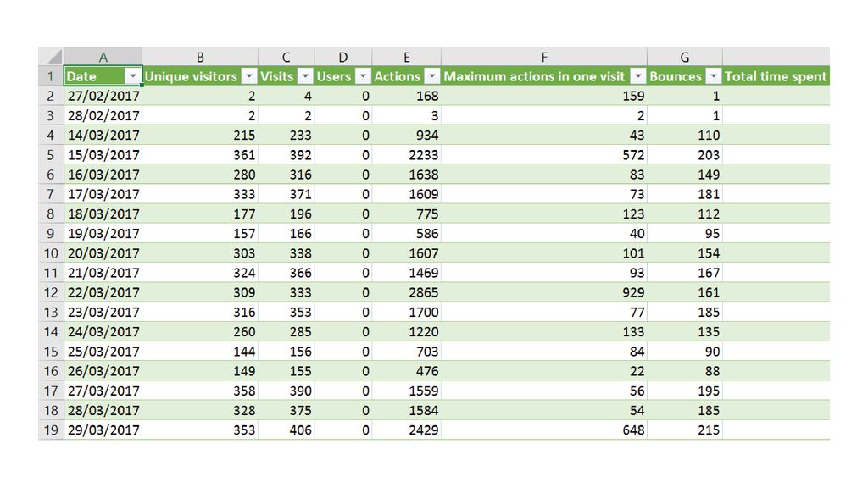
Task: Select cell with date 17/03/2017
Action: (x=103, y=194)
